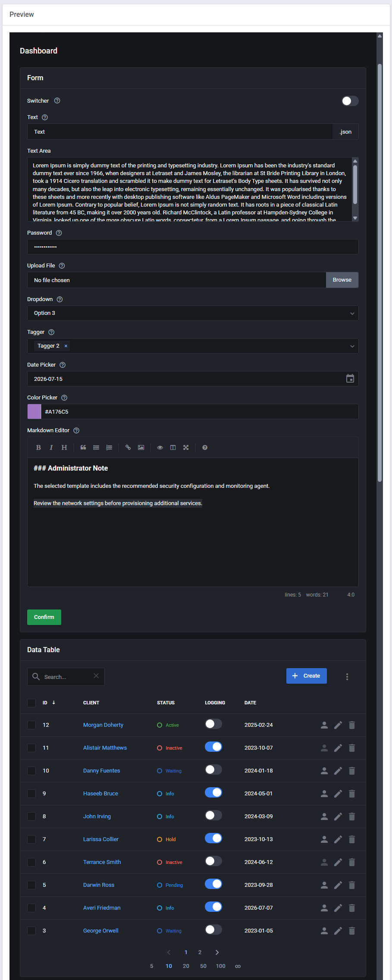Image resolution: width=392 pixels, height=980 pixels.
Task: Click the Text Area scrollbar thumb
Action: tap(355, 184)
